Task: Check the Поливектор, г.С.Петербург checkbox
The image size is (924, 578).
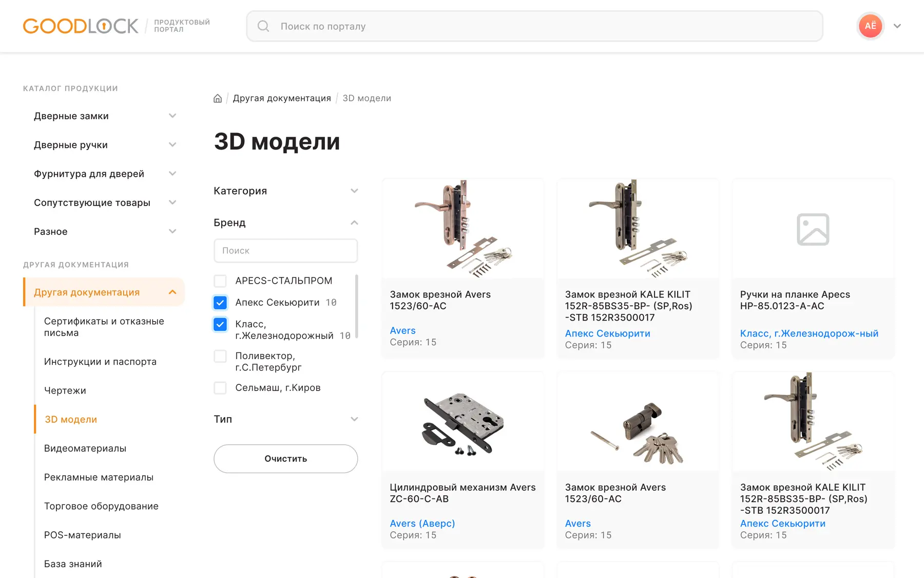Action: click(220, 356)
